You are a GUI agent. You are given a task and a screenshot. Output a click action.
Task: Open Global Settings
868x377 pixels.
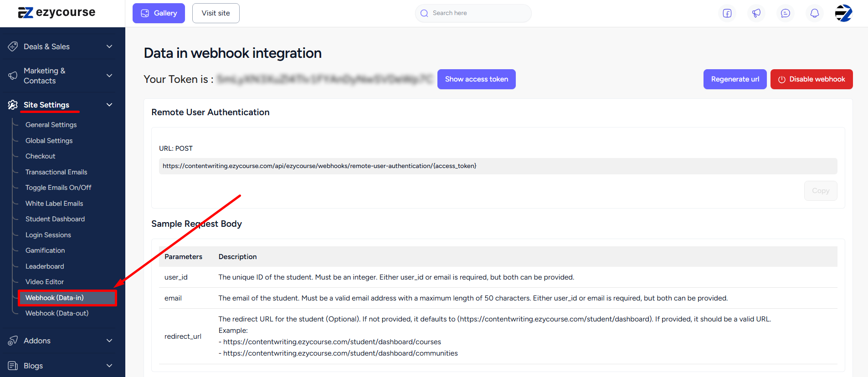point(49,141)
